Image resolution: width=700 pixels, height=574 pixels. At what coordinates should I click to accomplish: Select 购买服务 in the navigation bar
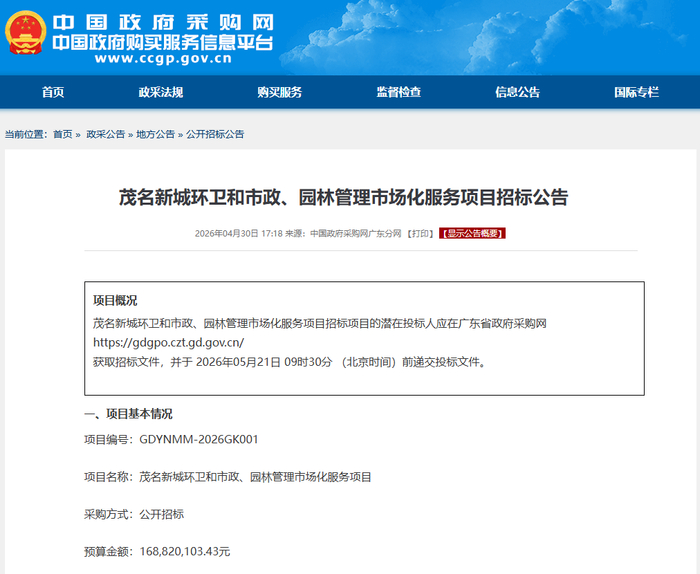pyautogui.click(x=279, y=92)
